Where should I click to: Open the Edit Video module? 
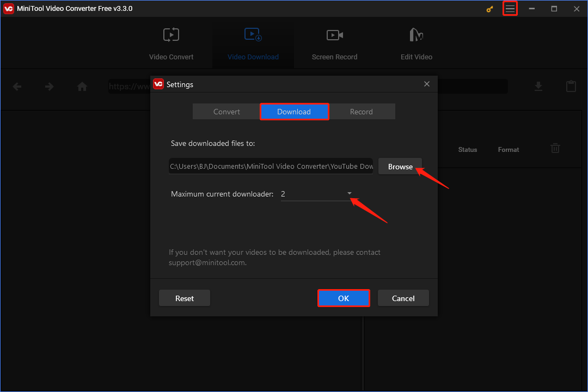pyautogui.click(x=416, y=44)
